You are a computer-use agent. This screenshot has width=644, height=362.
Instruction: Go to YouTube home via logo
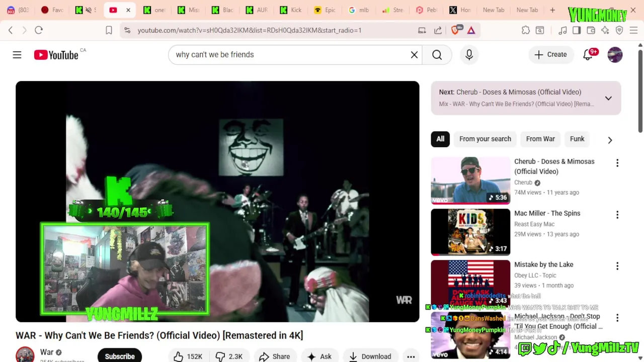tap(56, 55)
